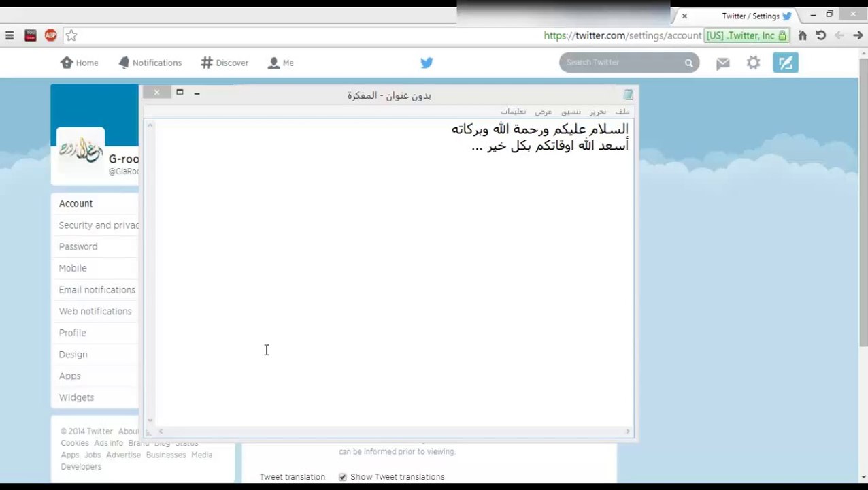The image size is (868, 490).
Task: Click the address bar URL
Action: click(622, 35)
